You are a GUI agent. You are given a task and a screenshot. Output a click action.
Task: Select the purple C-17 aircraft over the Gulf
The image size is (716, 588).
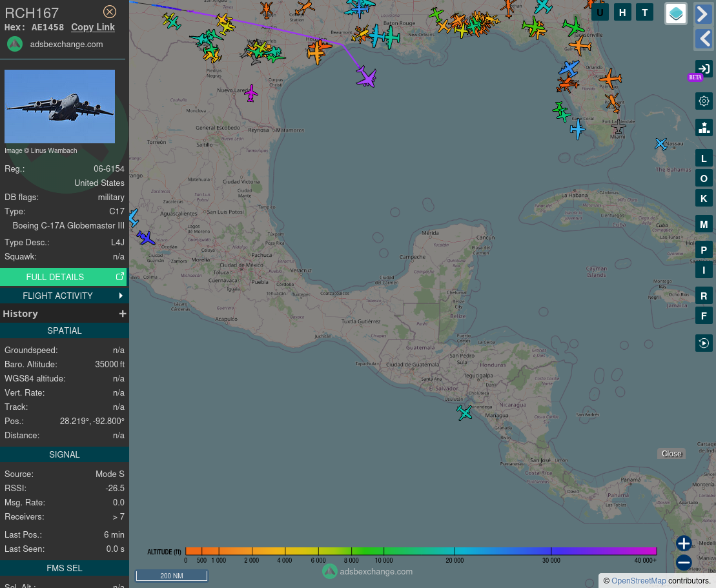366,76
